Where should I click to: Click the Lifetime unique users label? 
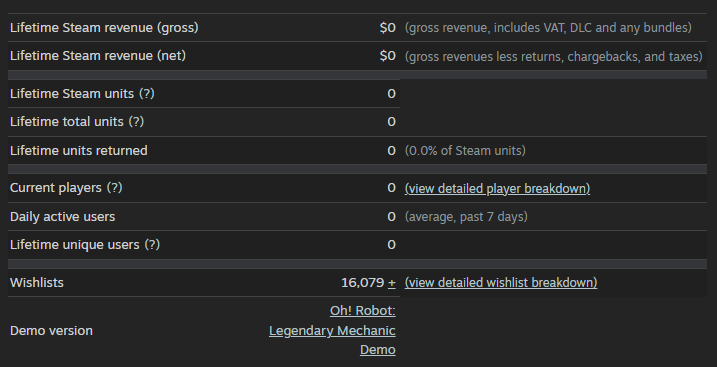(x=75, y=245)
